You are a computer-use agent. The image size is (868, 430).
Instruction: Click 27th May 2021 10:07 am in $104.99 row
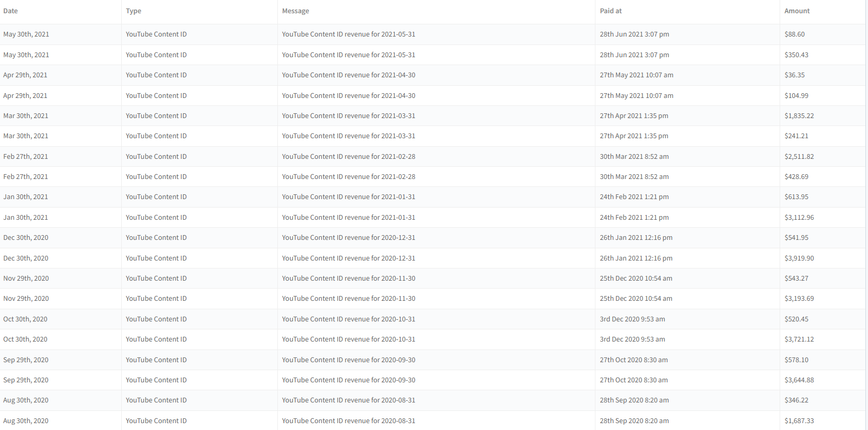tap(636, 96)
